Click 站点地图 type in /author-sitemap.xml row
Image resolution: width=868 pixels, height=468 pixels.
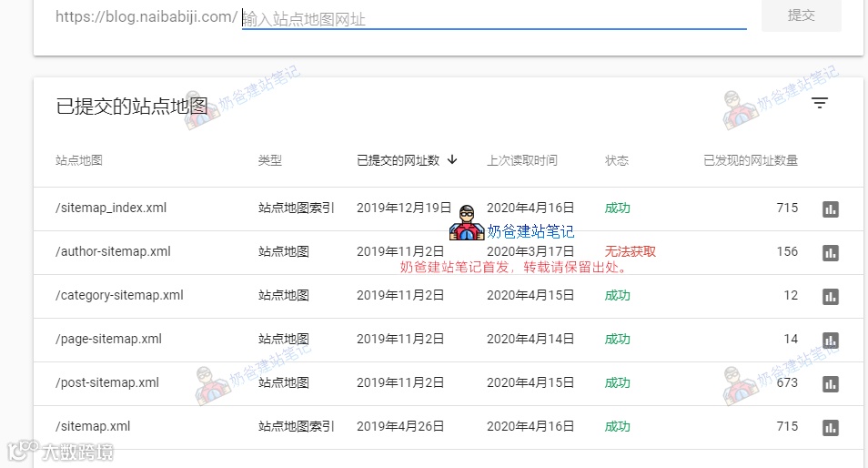point(284,251)
